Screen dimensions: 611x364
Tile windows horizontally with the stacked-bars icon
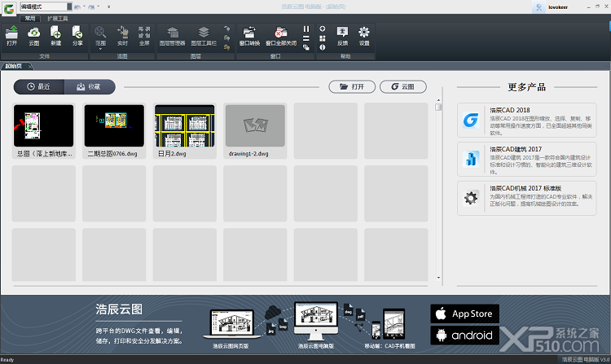click(306, 38)
